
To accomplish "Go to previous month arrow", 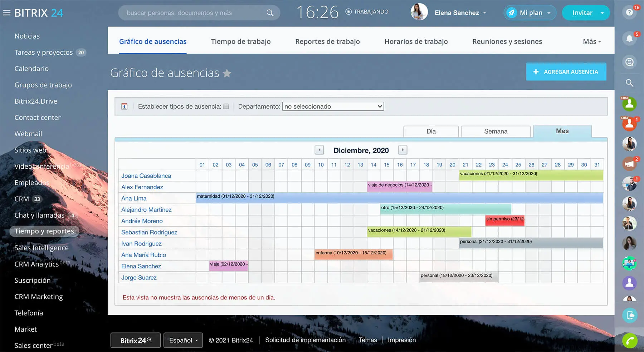I will coord(319,150).
